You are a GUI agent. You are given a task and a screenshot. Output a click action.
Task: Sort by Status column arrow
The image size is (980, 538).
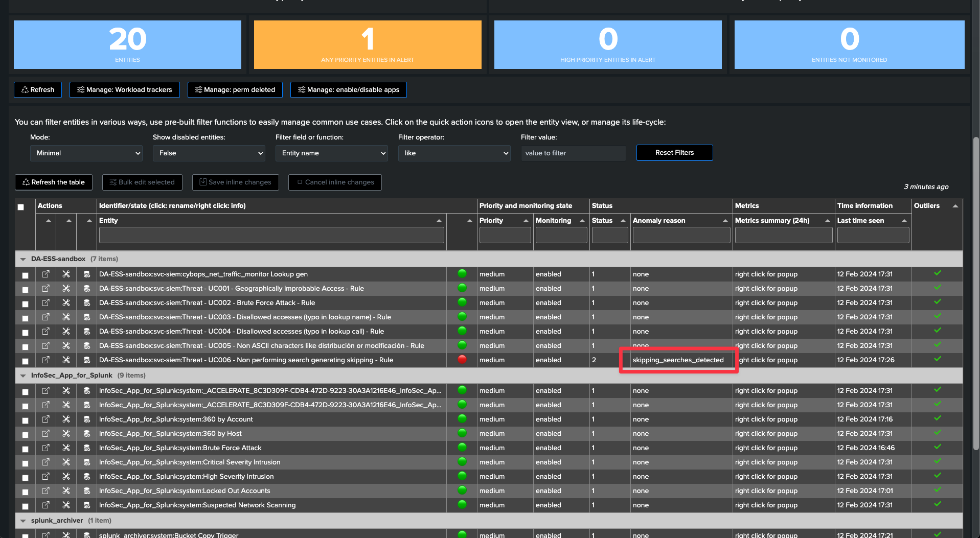point(623,221)
